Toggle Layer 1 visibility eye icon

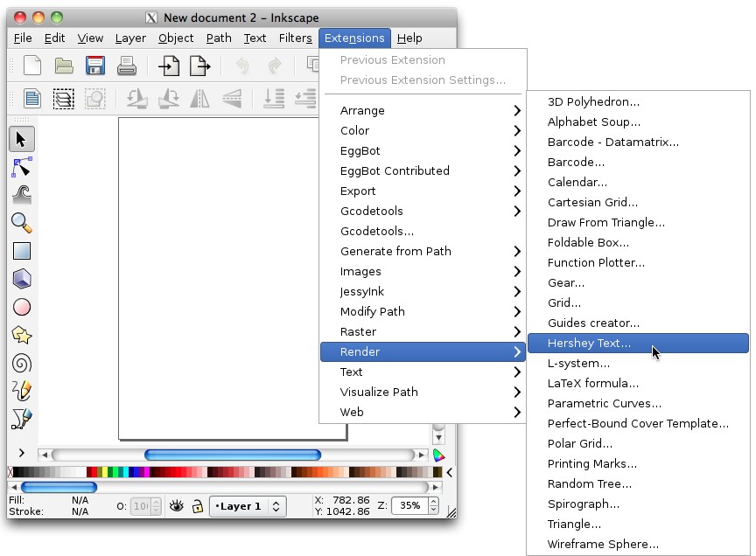[x=177, y=506]
